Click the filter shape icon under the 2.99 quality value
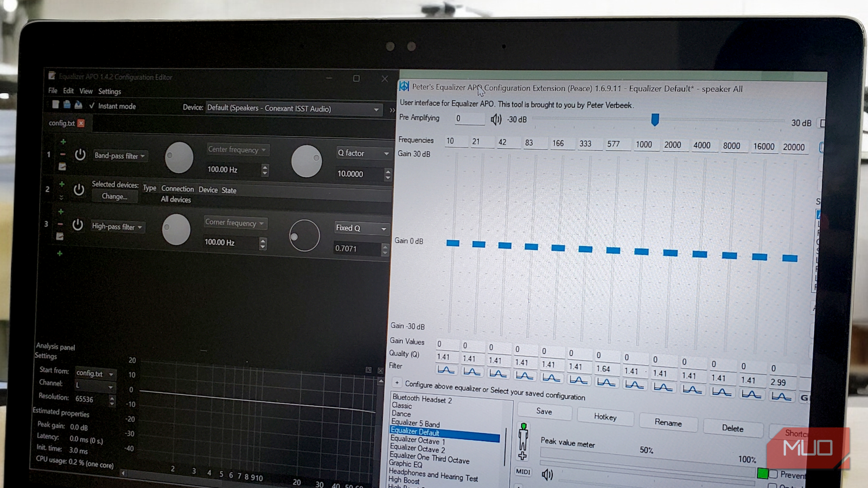 tap(782, 396)
